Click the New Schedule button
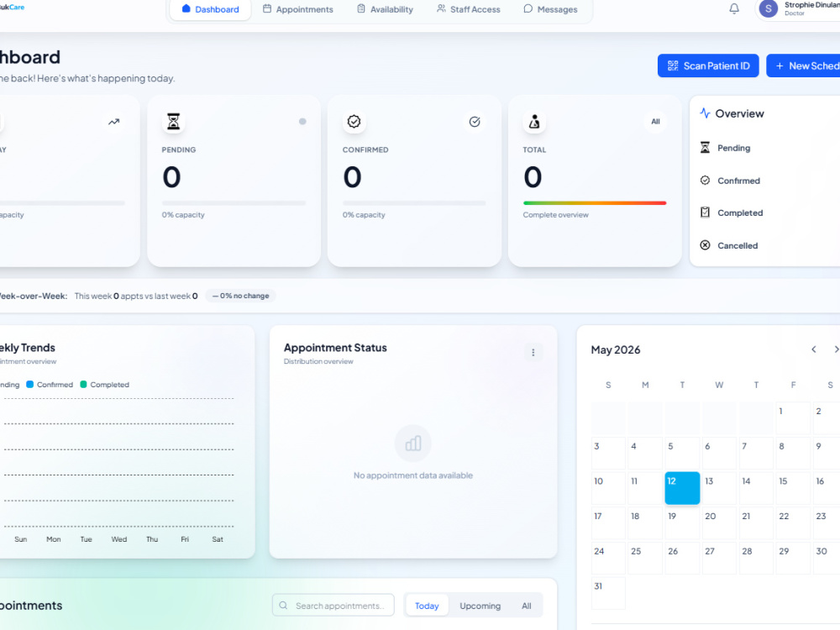 click(803, 66)
